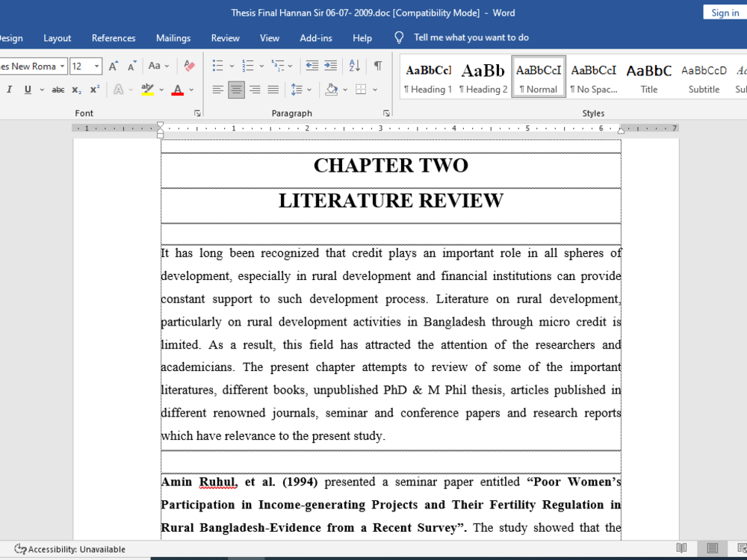Open shading color dropdown arrow
Image resolution: width=747 pixels, height=560 pixels.
pyautogui.click(x=345, y=90)
